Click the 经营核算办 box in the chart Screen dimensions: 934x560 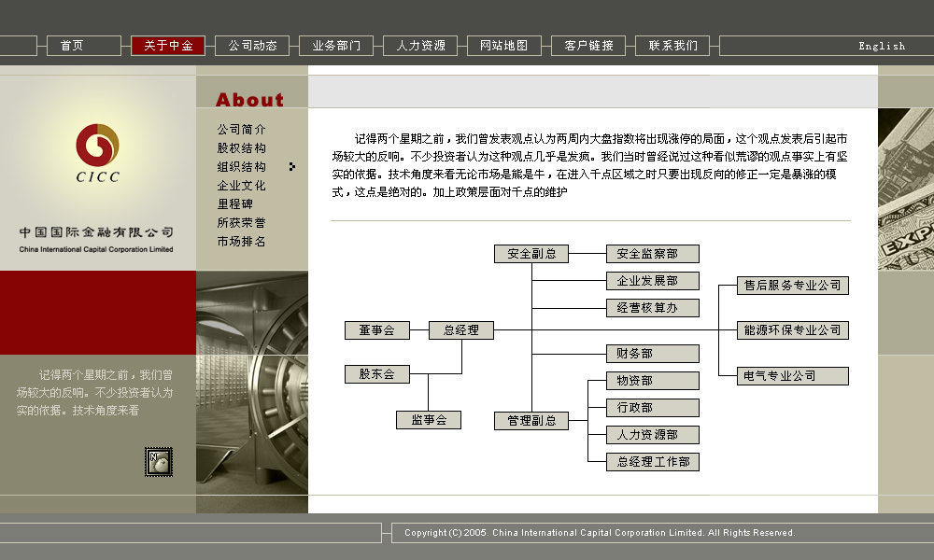653,308
